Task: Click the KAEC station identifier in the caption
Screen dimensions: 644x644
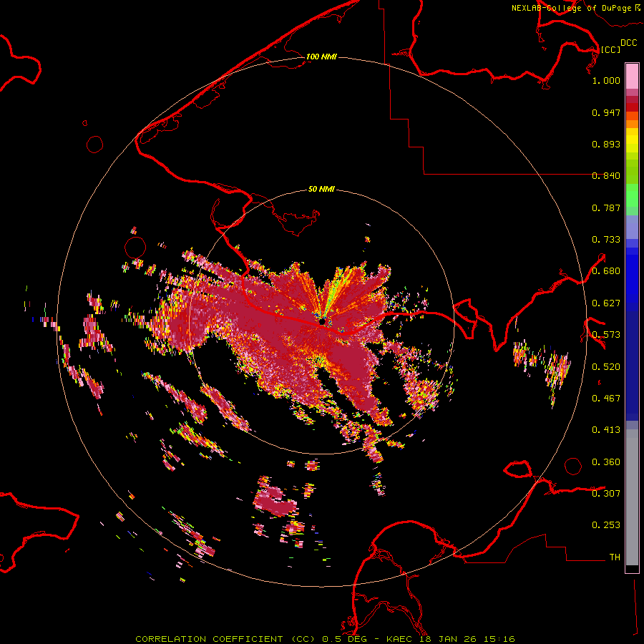Action: [399, 639]
